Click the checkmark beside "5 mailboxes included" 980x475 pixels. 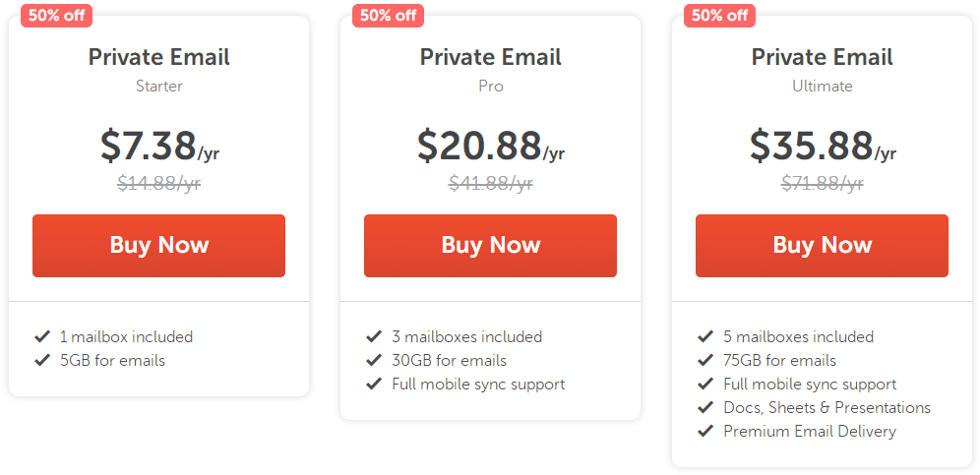point(705,336)
